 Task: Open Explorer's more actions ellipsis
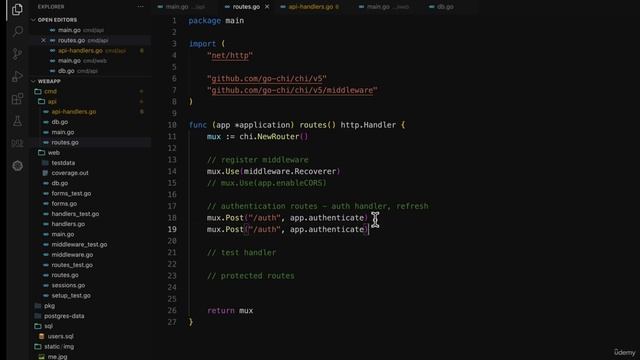[x=140, y=7]
